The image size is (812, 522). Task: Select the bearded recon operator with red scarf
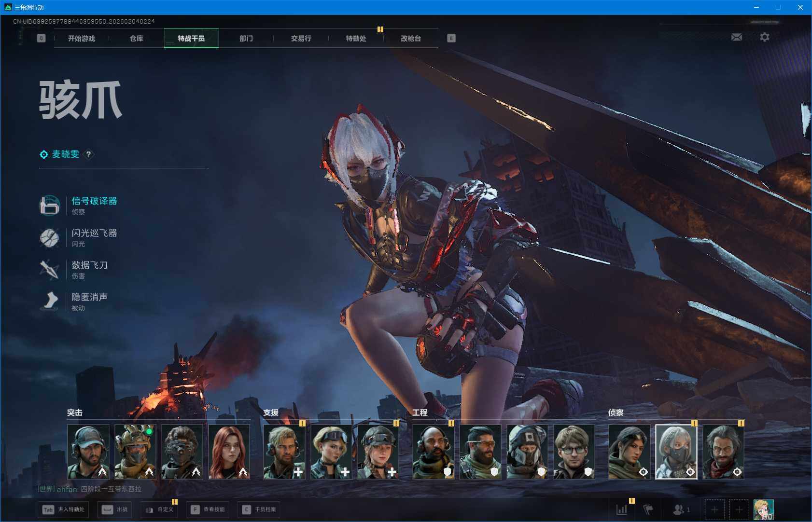723,452
